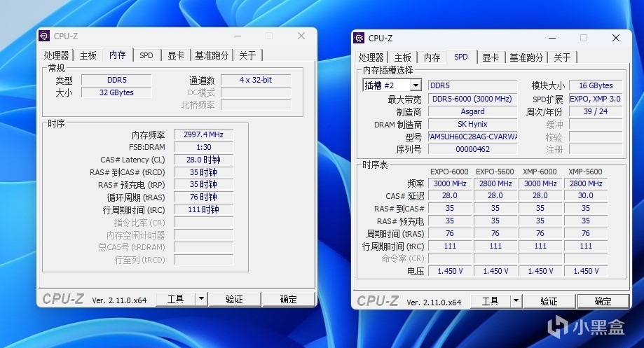
Task: Open 工具 dropdown arrow in left window
Action: (x=202, y=299)
